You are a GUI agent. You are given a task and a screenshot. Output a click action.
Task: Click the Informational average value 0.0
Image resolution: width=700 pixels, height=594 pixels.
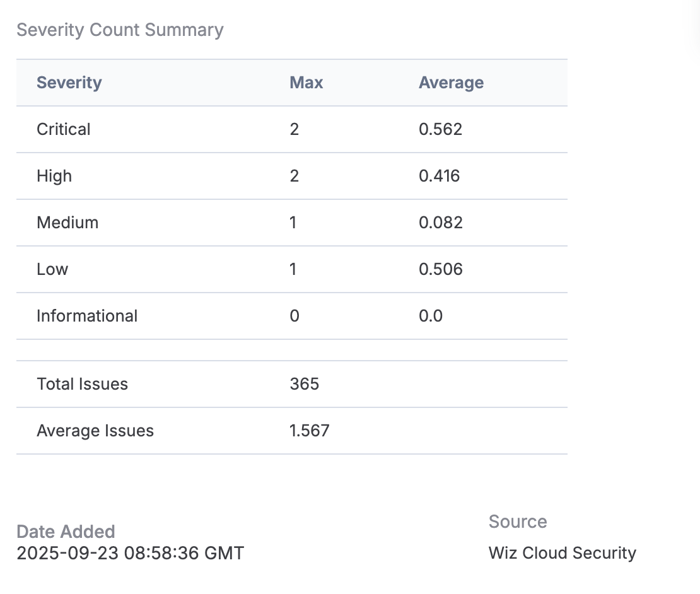pyautogui.click(x=431, y=316)
